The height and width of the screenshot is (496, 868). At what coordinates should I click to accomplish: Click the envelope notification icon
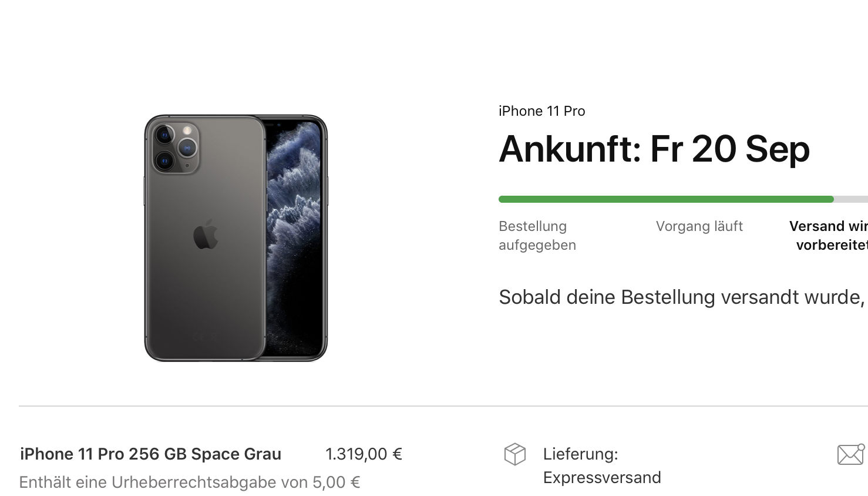851,454
